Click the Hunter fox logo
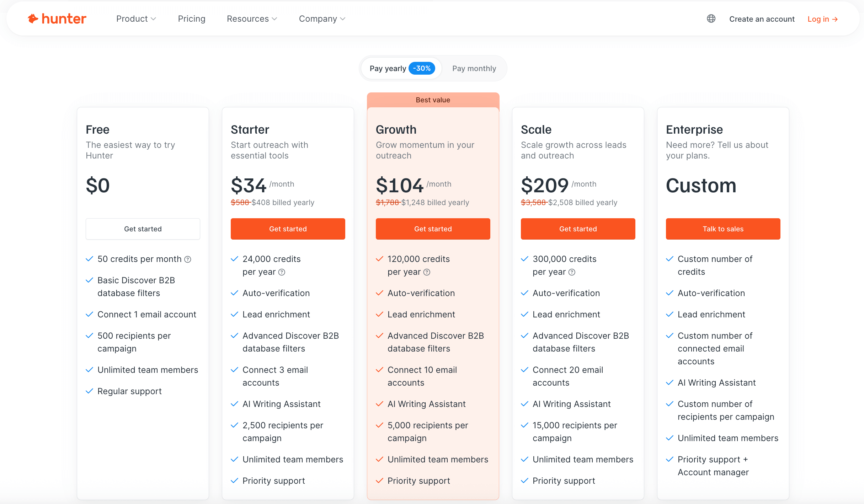 (x=33, y=18)
